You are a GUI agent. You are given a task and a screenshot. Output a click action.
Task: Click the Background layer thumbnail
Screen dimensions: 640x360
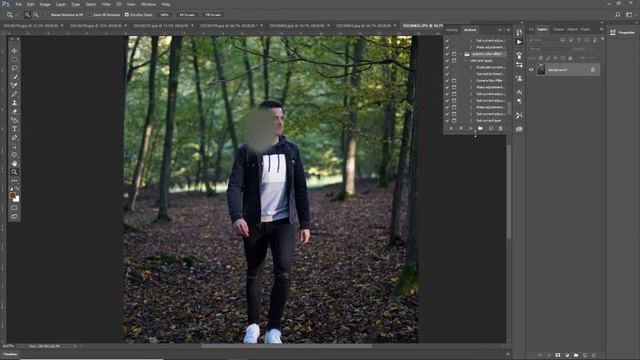coord(541,70)
